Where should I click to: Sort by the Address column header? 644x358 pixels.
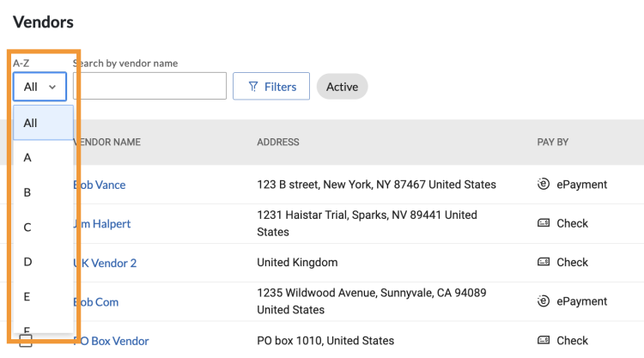278,142
